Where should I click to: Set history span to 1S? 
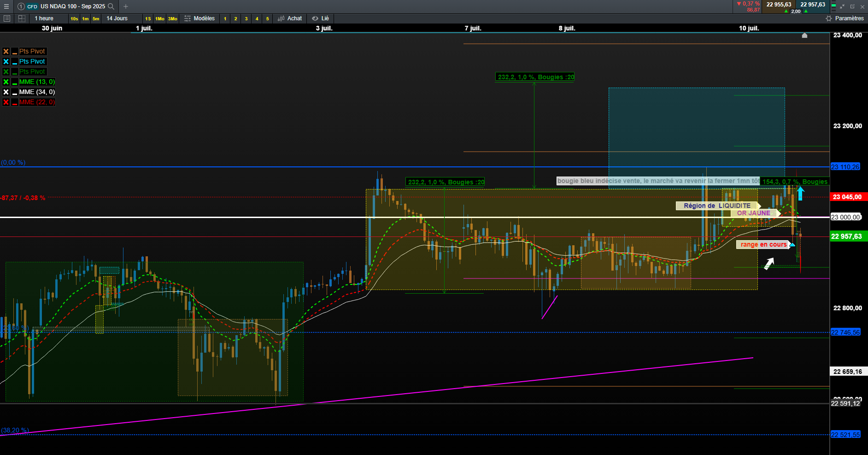coord(148,18)
